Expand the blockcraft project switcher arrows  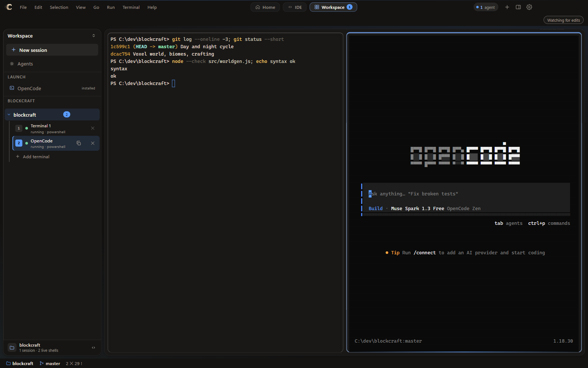[x=93, y=347]
